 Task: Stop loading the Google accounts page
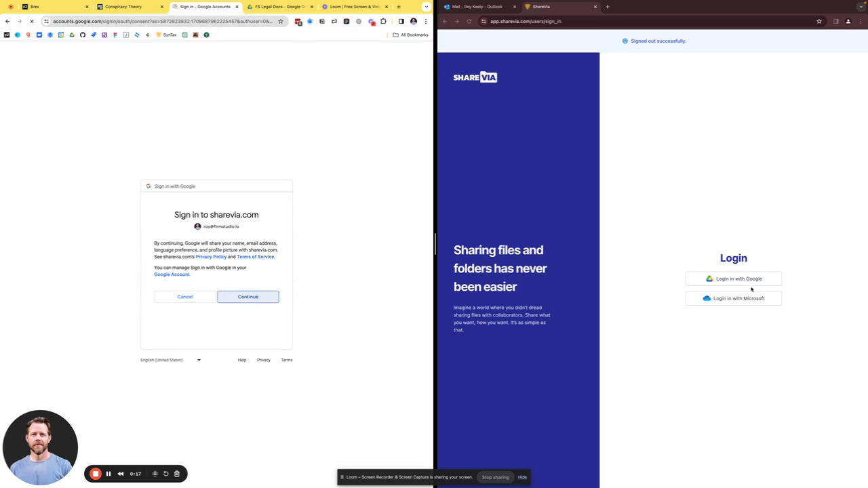(x=32, y=21)
